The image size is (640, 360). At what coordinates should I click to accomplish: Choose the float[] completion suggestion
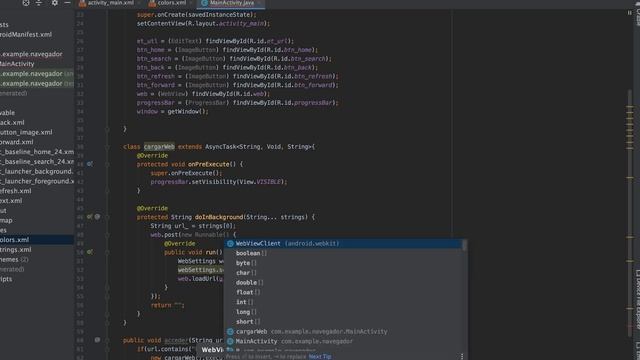[342, 292]
